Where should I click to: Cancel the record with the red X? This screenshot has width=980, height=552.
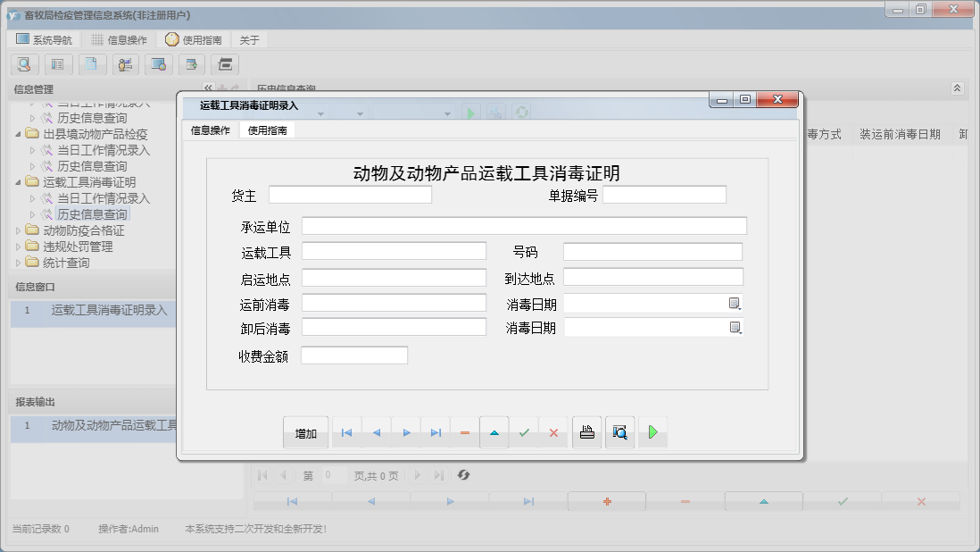pos(555,431)
